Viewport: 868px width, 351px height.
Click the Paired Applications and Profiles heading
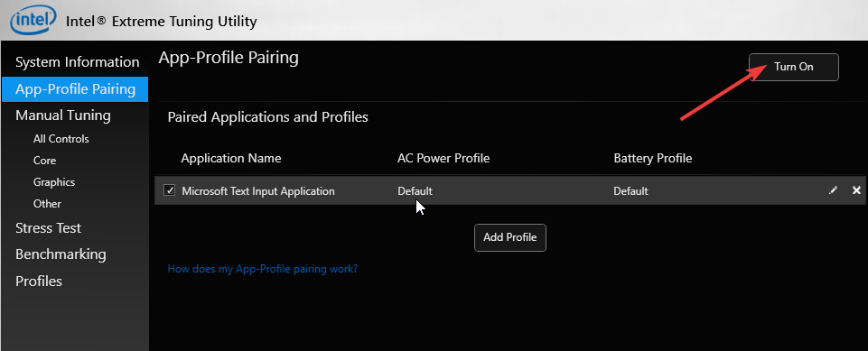(x=268, y=117)
